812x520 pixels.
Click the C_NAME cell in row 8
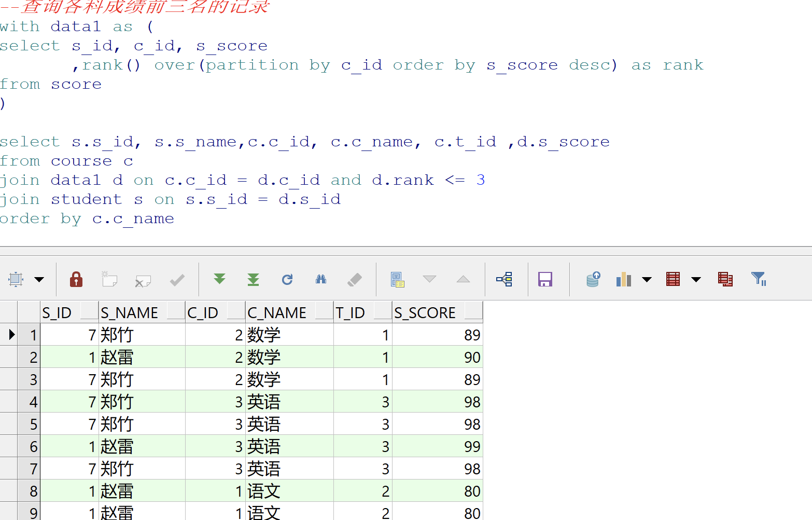point(289,491)
